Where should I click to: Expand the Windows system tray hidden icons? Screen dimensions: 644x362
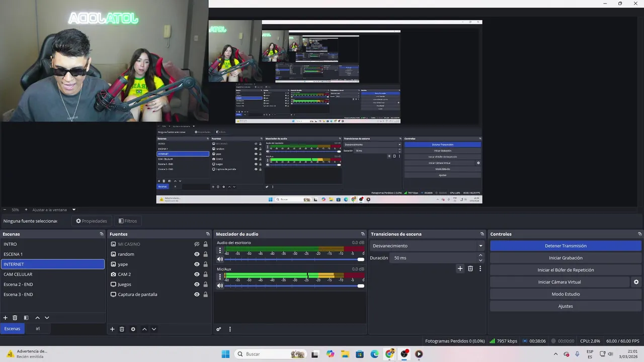tap(555, 354)
